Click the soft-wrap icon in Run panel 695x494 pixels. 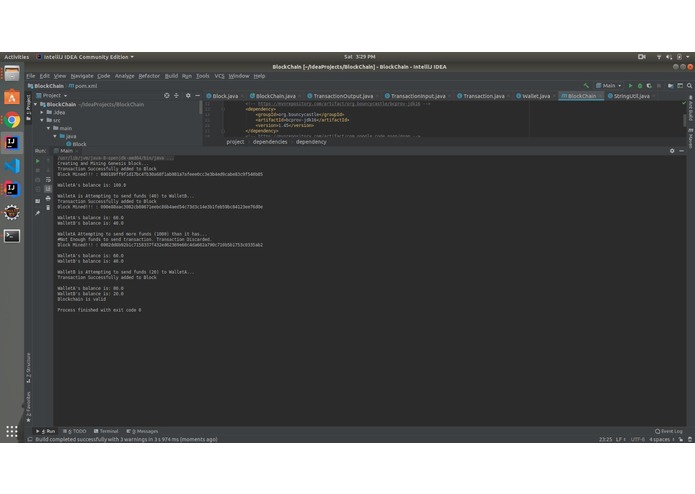pos(48,179)
